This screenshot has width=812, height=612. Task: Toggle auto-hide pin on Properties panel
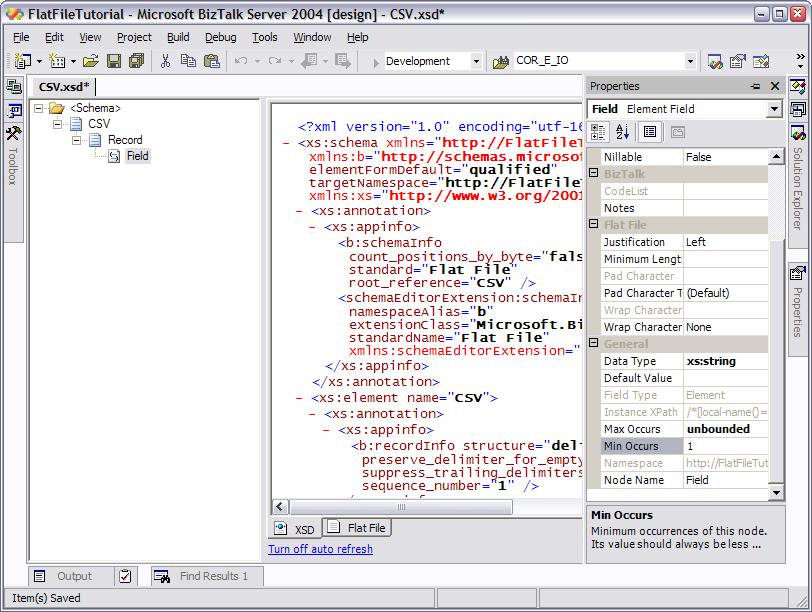pos(756,86)
